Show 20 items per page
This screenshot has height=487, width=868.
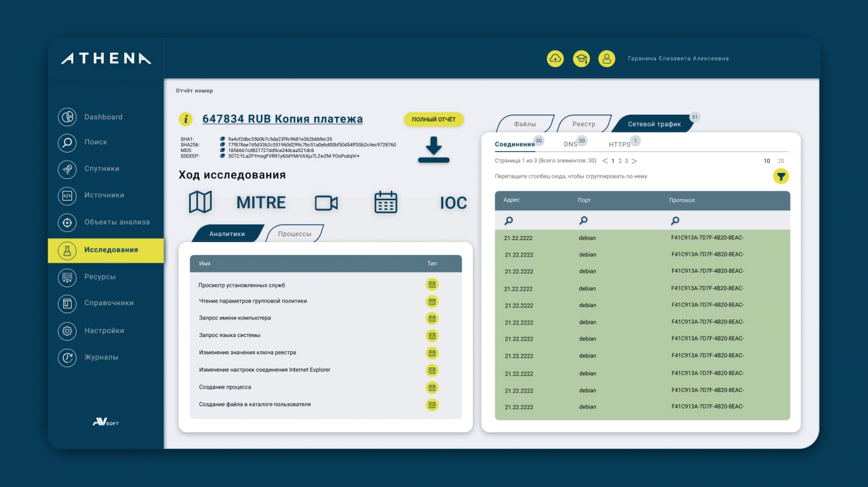[x=781, y=161]
